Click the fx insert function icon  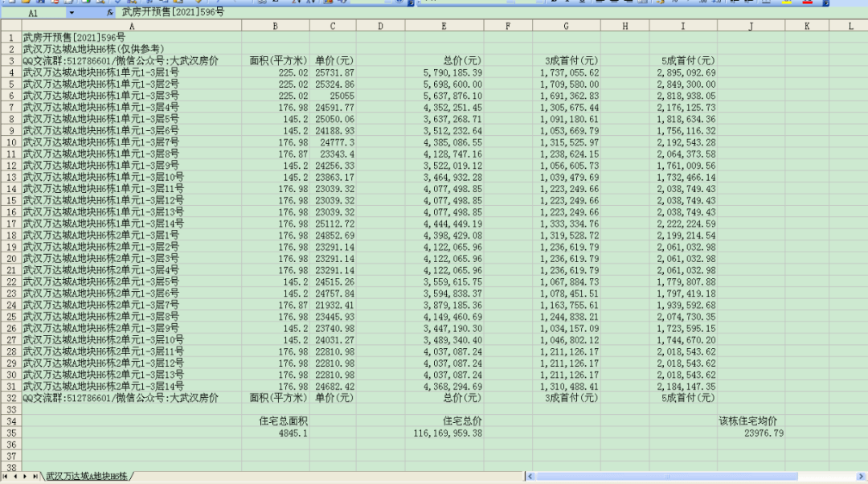[109, 12]
